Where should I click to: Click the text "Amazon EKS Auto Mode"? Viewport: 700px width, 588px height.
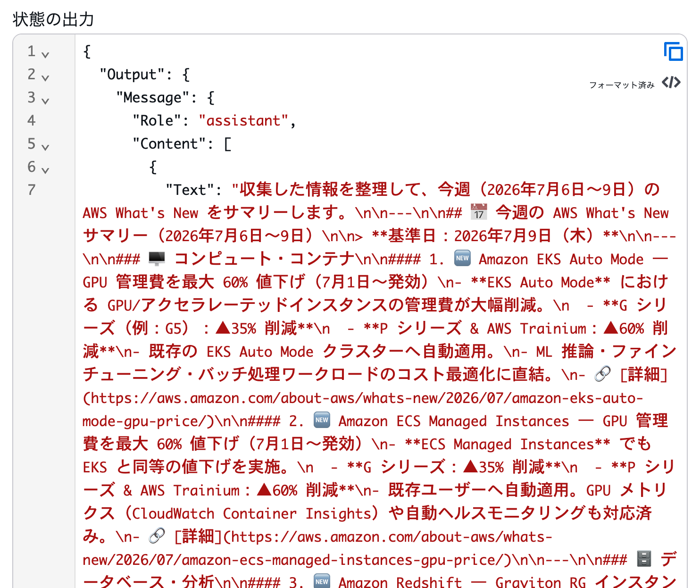[561, 260]
